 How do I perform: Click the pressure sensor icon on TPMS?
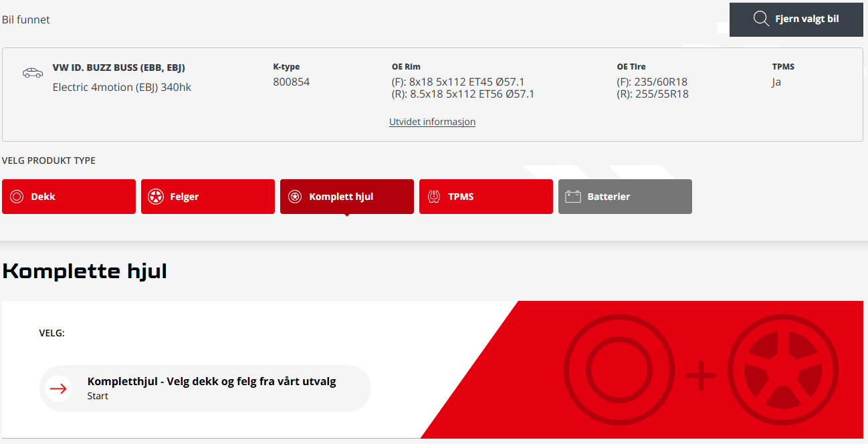(x=434, y=197)
